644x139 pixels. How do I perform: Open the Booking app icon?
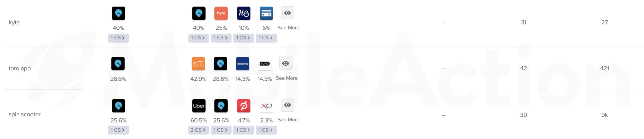coord(243,64)
